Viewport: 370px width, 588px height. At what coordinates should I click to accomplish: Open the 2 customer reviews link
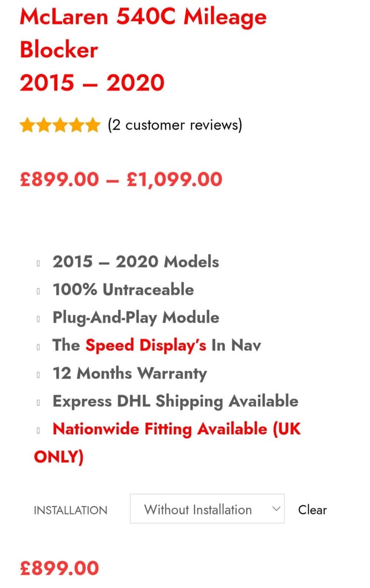pyautogui.click(x=175, y=125)
